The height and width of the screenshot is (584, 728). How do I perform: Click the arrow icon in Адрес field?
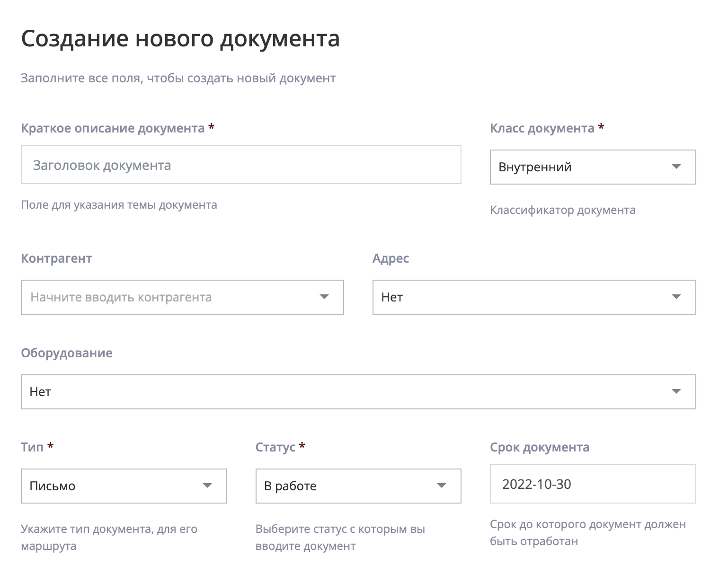[676, 297]
